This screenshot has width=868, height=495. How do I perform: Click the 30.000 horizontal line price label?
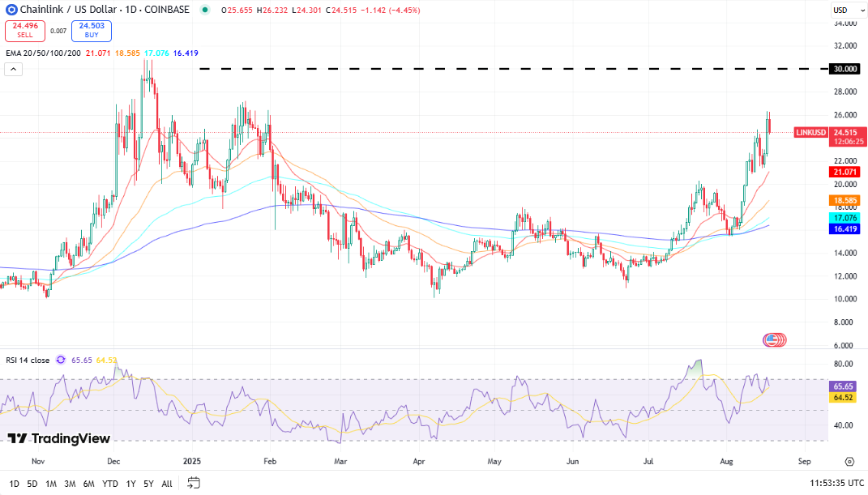tap(844, 69)
